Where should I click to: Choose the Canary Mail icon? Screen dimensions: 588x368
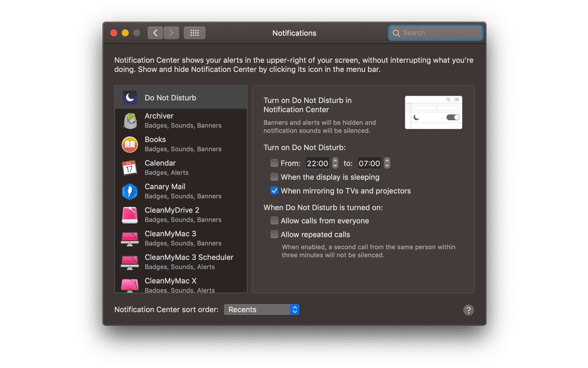(130, 192)
